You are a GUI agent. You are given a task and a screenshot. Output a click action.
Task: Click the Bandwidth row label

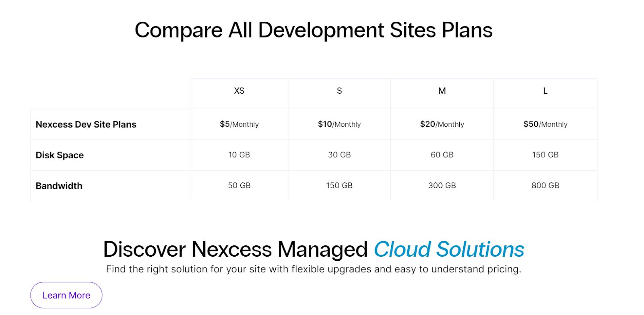point(59,186)
